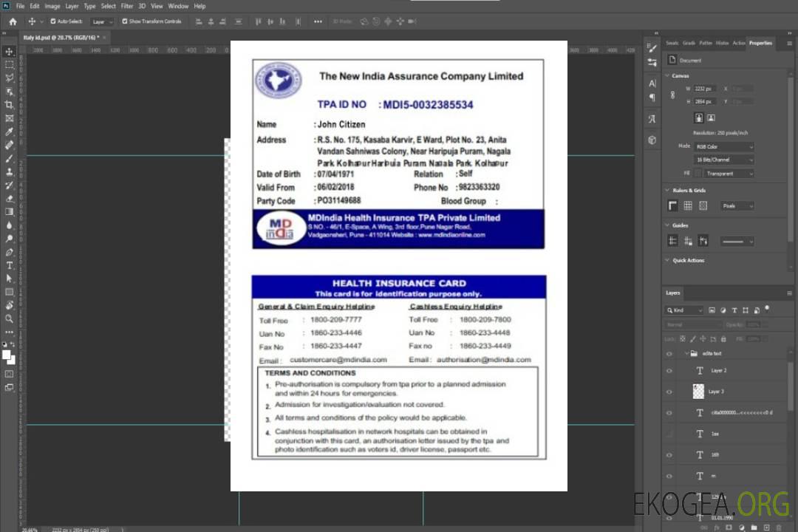Open the 16 Bits/Channel dropdown
The height and width of the screenshot is (532, 798).
(x=724, y=160)
